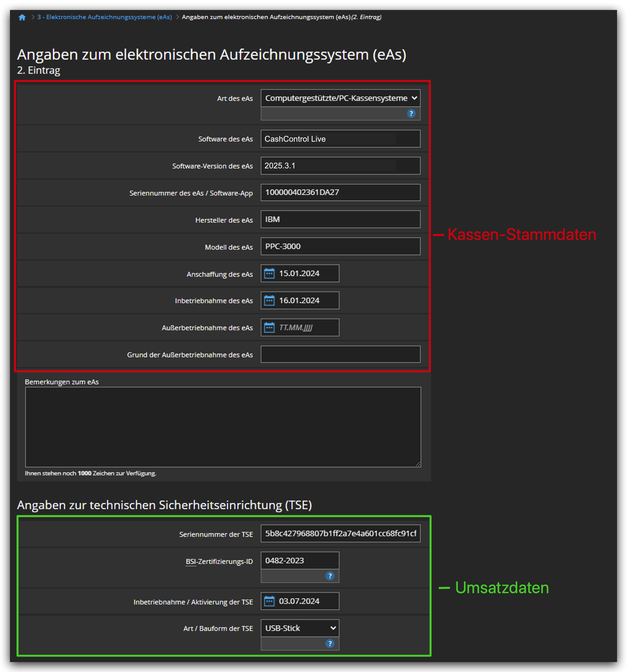627x672 pixels.
Task: Open calendar for Inbetriebnahme / Aktivierung der TSE
Action: (269, 601)
